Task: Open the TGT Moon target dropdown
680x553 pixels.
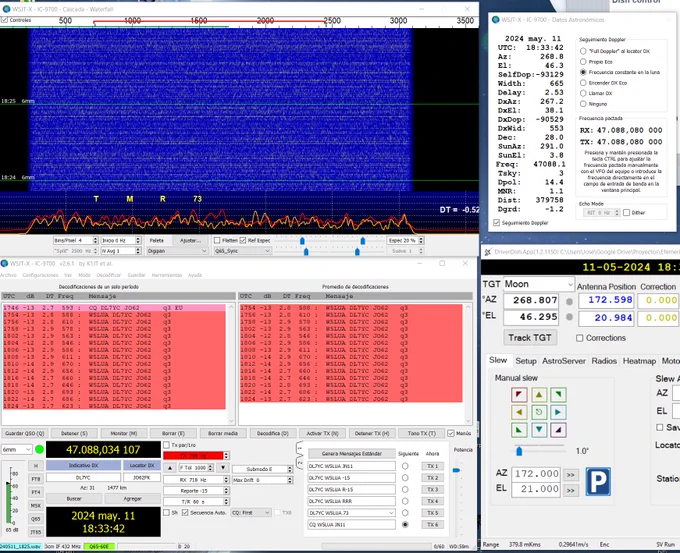Action: [x=539, y=284]
